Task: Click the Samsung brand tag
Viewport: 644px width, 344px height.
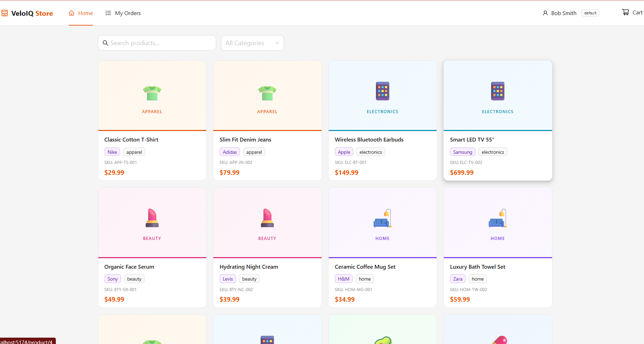Action: (463, 152)
